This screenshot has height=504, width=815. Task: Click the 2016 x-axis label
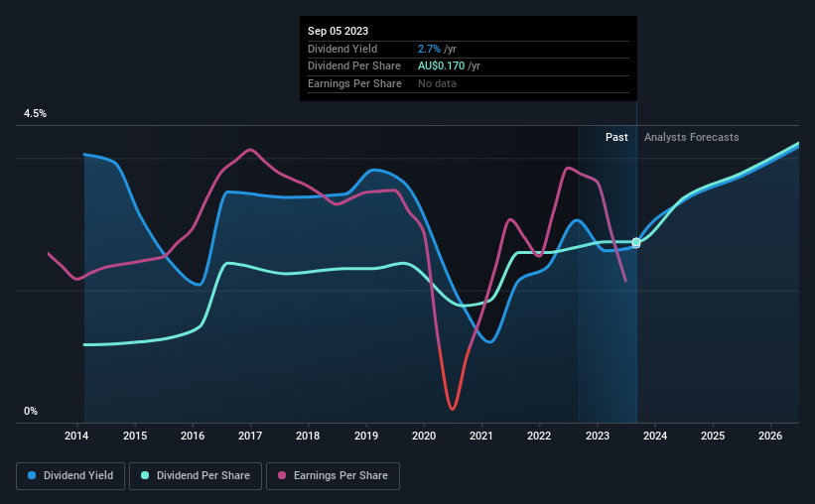193,436
